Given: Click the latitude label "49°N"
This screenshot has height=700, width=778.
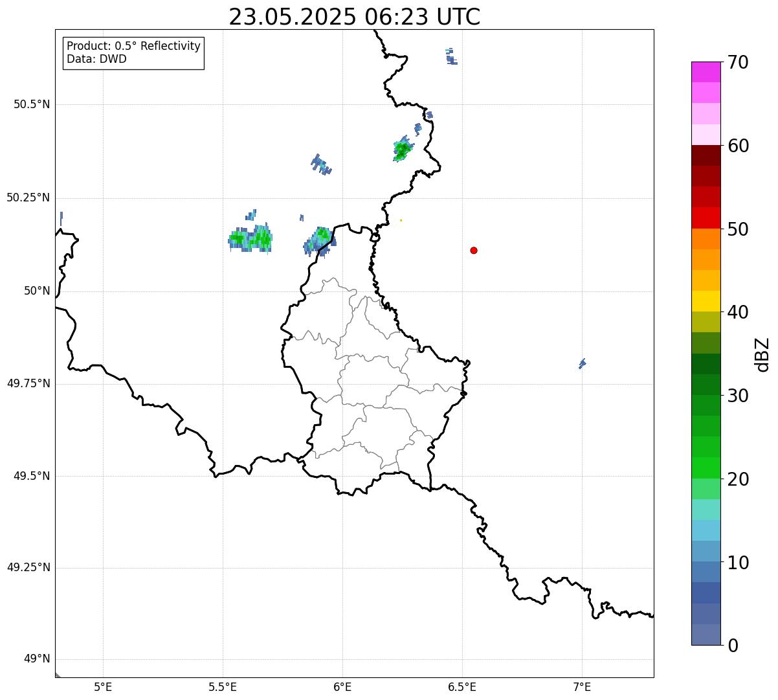Looking at the screenshot, I should point(37,659).
